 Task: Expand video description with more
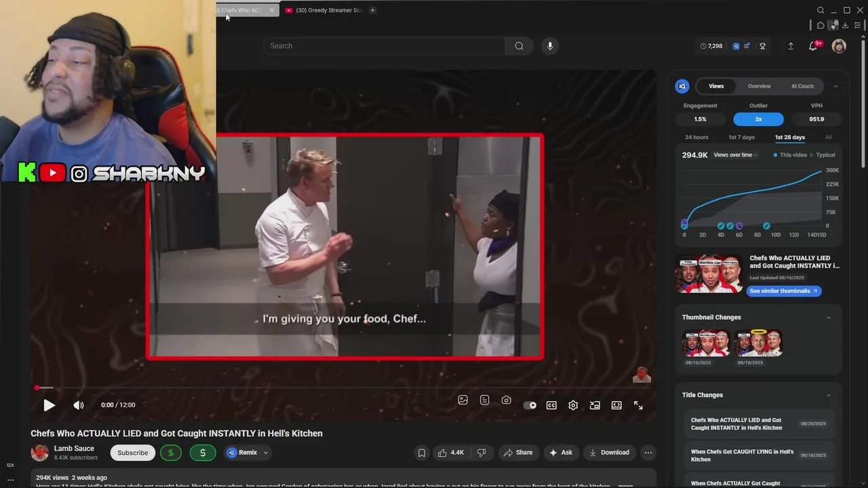625,485
